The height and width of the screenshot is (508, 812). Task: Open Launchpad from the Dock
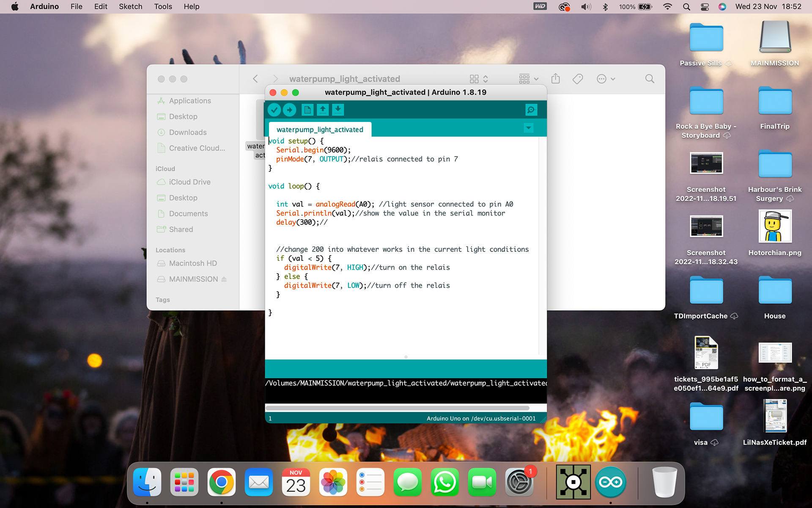tap(184, 482)
